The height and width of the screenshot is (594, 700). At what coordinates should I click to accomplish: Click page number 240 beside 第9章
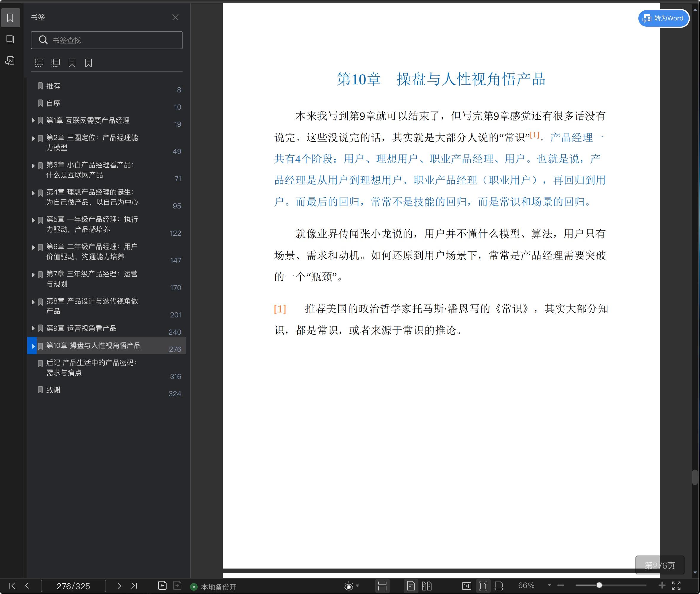[175, 332]
